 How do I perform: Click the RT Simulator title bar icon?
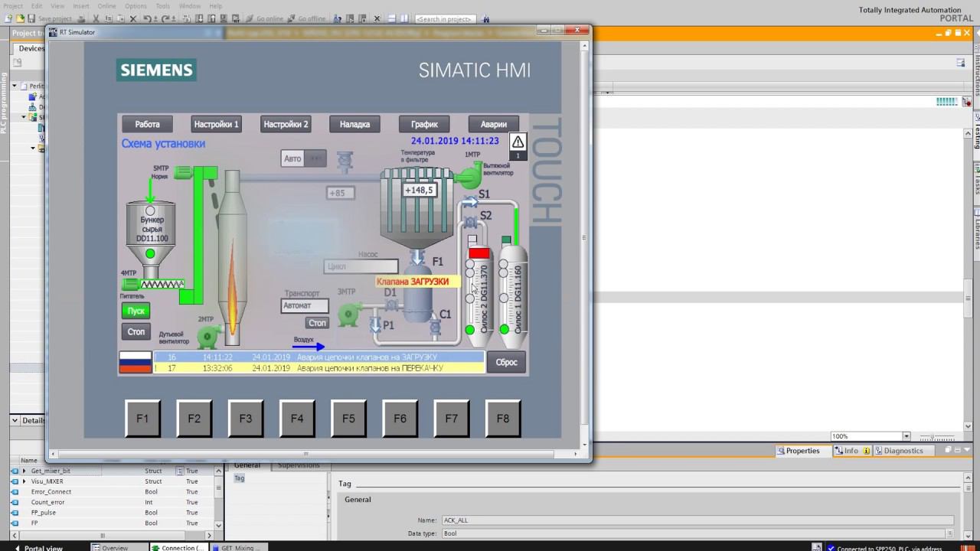click(x=53, y=32)
